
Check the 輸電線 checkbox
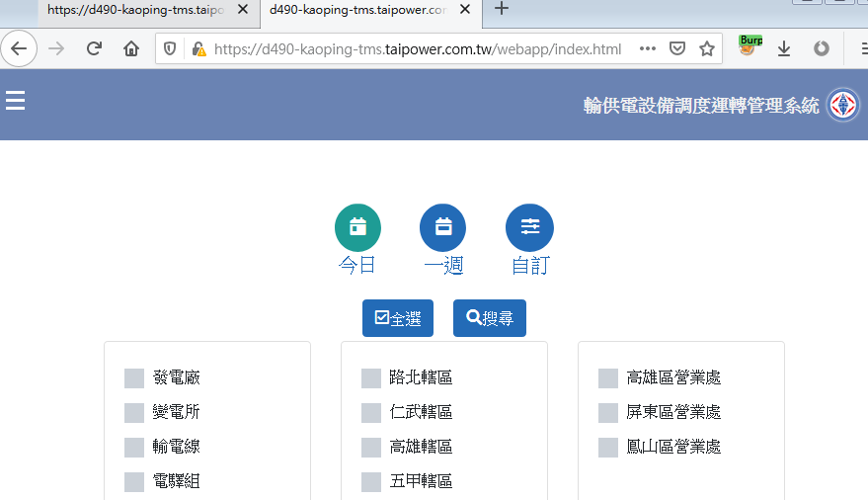134,448
